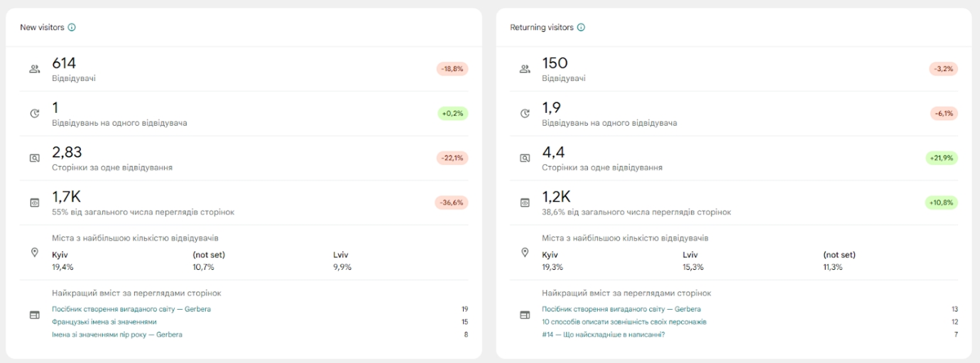980x363 pixels.
Task: Click (not set) 10,7% city entry
Action: (209, 261)
